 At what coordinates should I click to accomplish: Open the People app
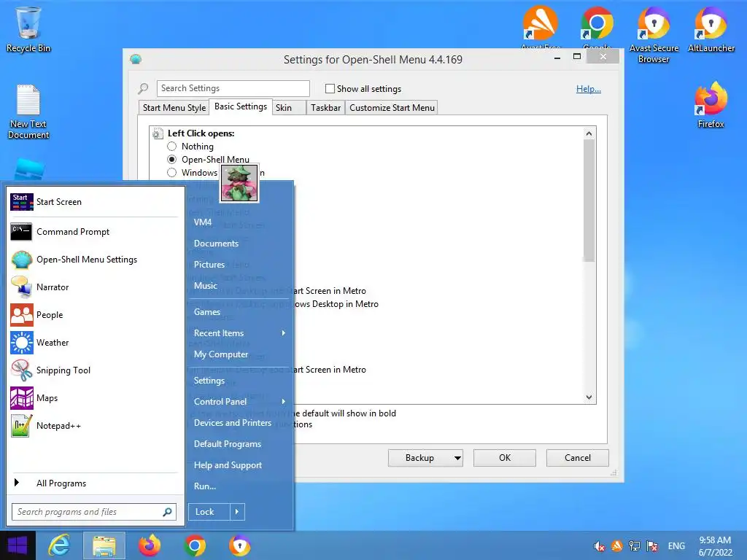[x=94, y=315]
